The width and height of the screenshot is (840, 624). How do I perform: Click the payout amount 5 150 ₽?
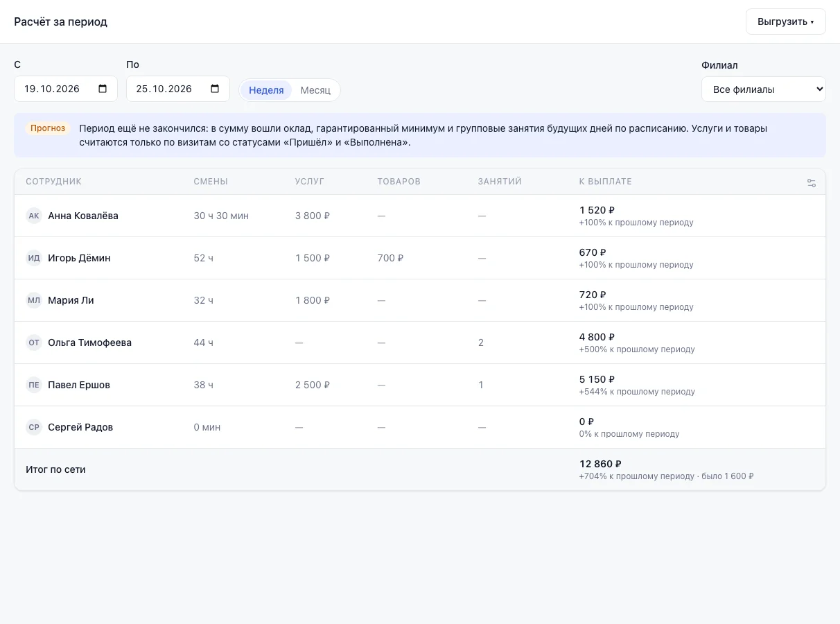[597, 379]
